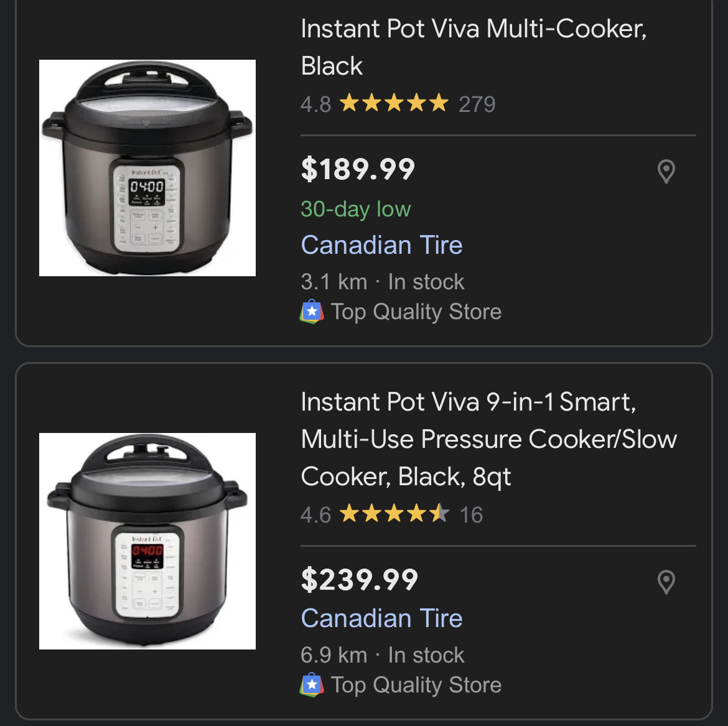This screenshot has width=728, height=726.
Task: Open the Instant Pot Viva 9-in-1 product image
Action: [x=147, y=541]
